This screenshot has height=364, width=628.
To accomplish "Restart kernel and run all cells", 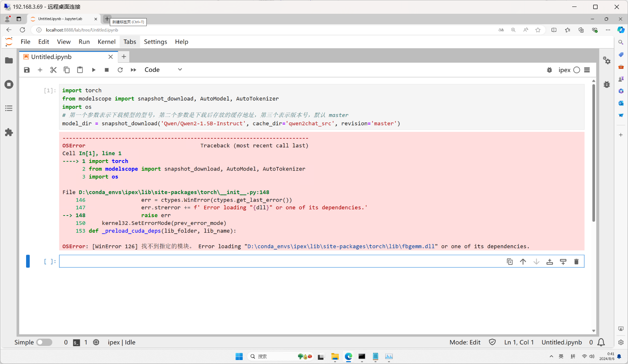I will (x=133, y=70).
